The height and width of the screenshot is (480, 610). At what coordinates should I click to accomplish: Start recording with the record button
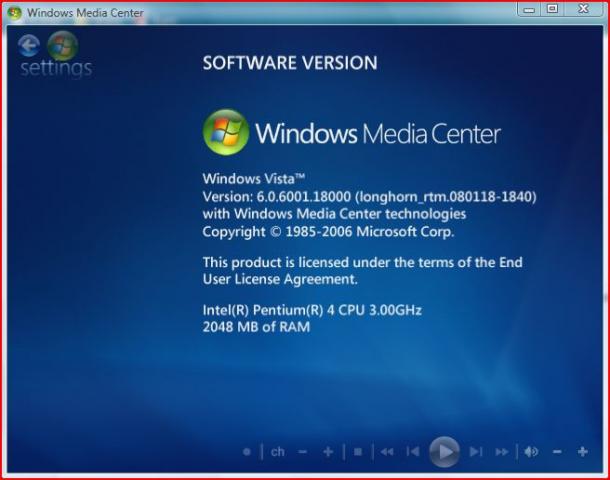point(247,452)
